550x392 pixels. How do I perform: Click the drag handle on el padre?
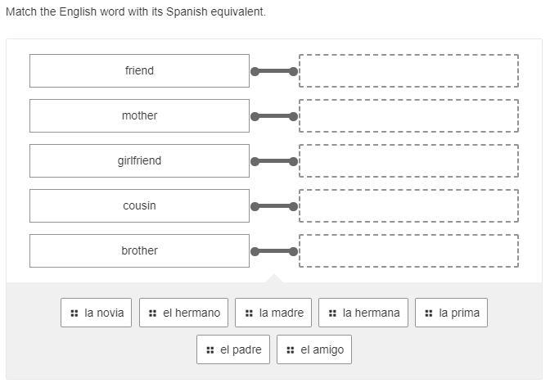pyautogui.click(x=210, y=349)
